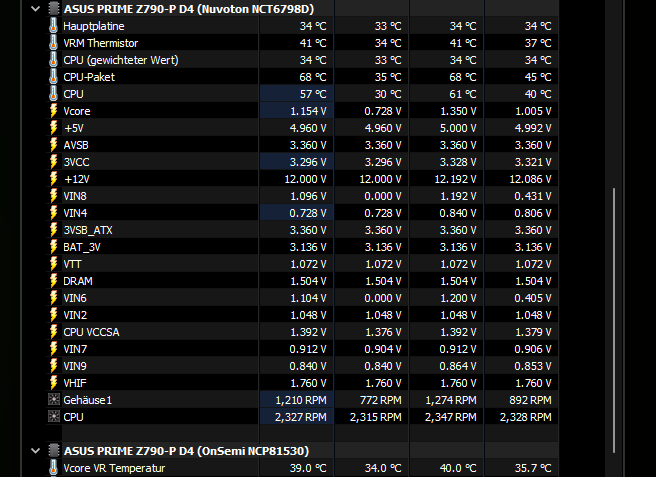This screenshot has width=656, height=477.
Task: Select the Hauptplatine sensor row label
Action: point(94,26)
